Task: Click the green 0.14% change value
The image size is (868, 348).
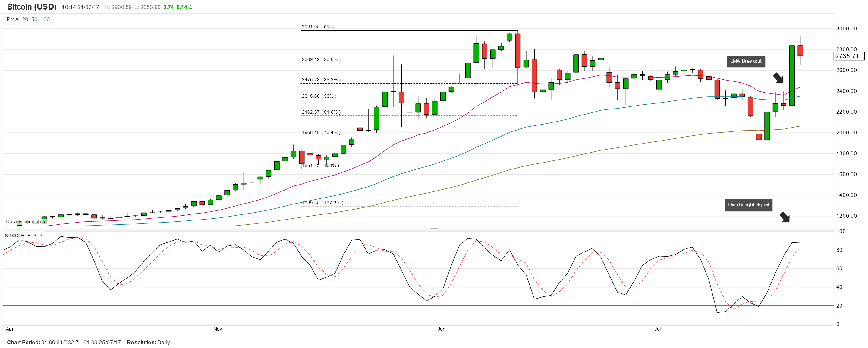Action: [x=184, y=7]
